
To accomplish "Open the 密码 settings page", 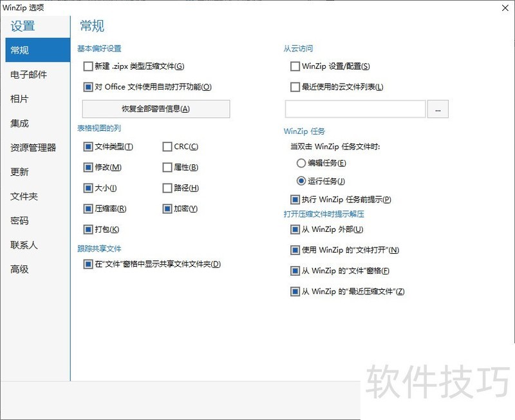I will click(38, 220).
